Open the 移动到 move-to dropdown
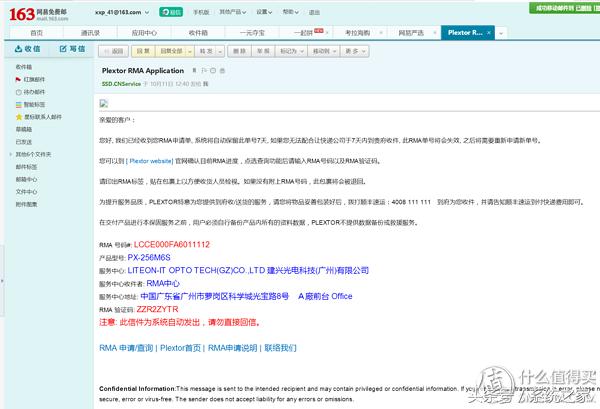 324,51
